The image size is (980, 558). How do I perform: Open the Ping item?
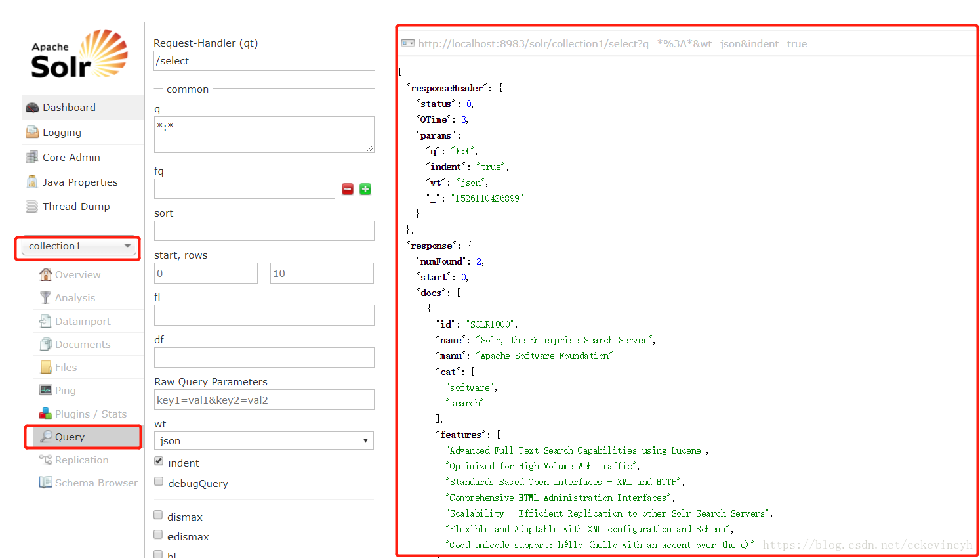pyautogui.click(x=89, y=390)
